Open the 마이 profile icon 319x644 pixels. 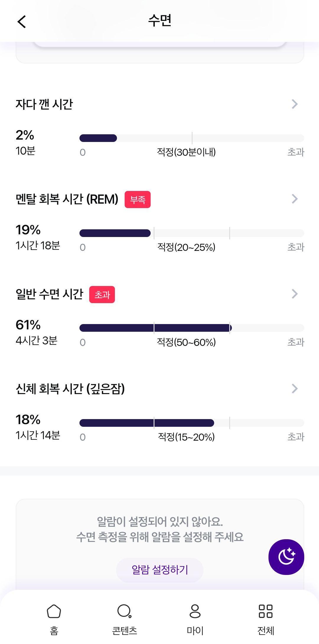(195, 611)
